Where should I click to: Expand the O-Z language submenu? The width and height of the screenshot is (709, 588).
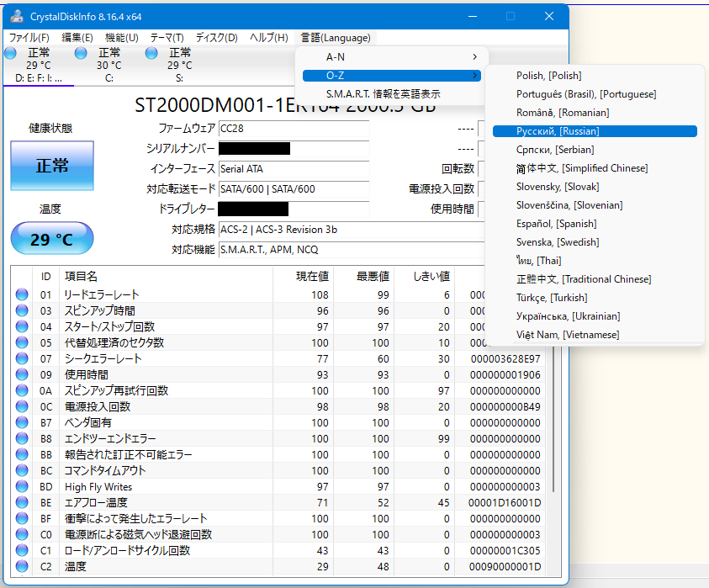click(x=392, y=76)
